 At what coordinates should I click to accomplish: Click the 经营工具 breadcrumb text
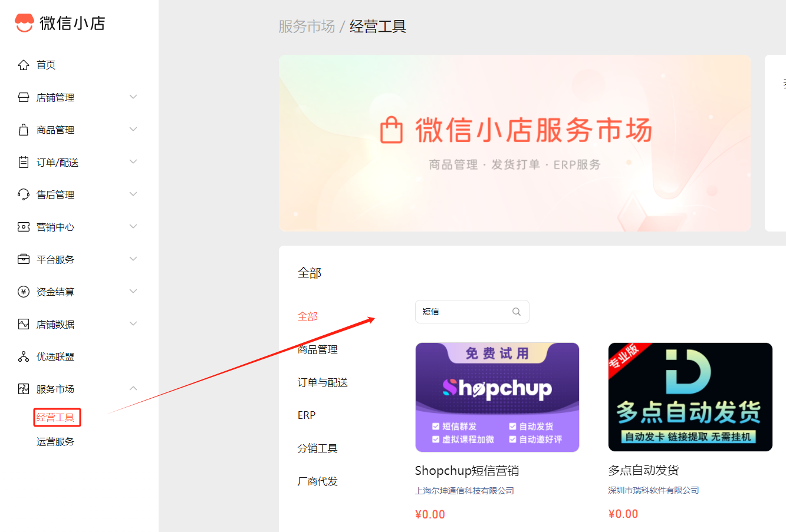click(x=378, y=27)
